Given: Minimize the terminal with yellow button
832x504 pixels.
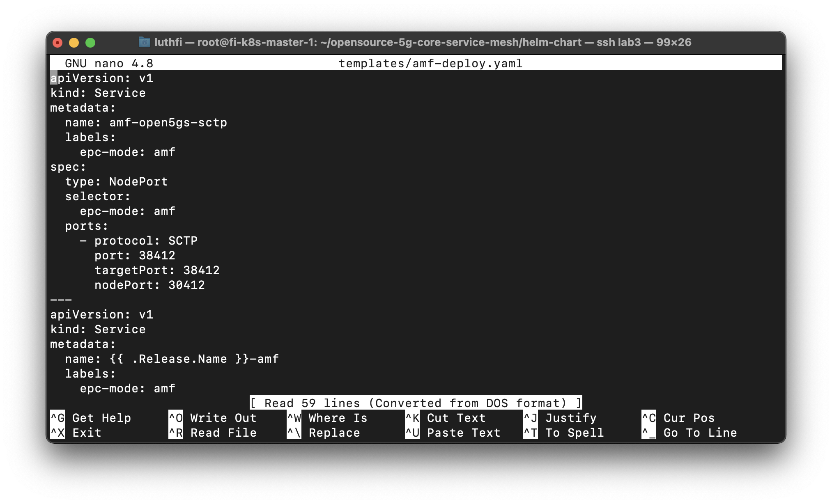Looking at the screenshot, I should [x=74, y=43].
